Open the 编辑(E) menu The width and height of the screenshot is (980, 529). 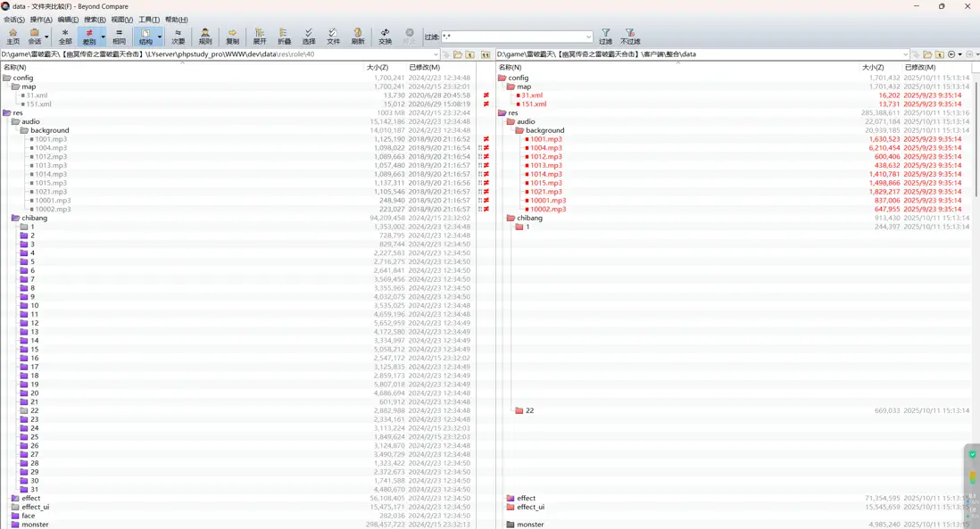pyautogui.click(x=68, y=20)
